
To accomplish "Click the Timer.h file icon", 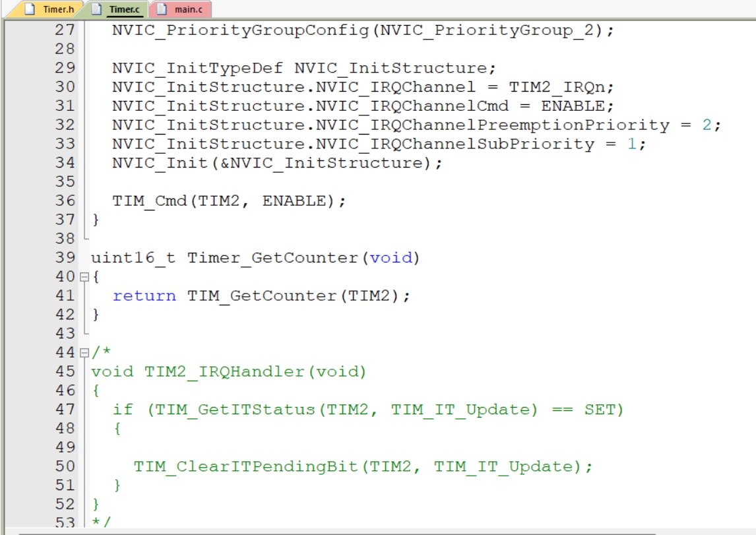I will [30, 9].
